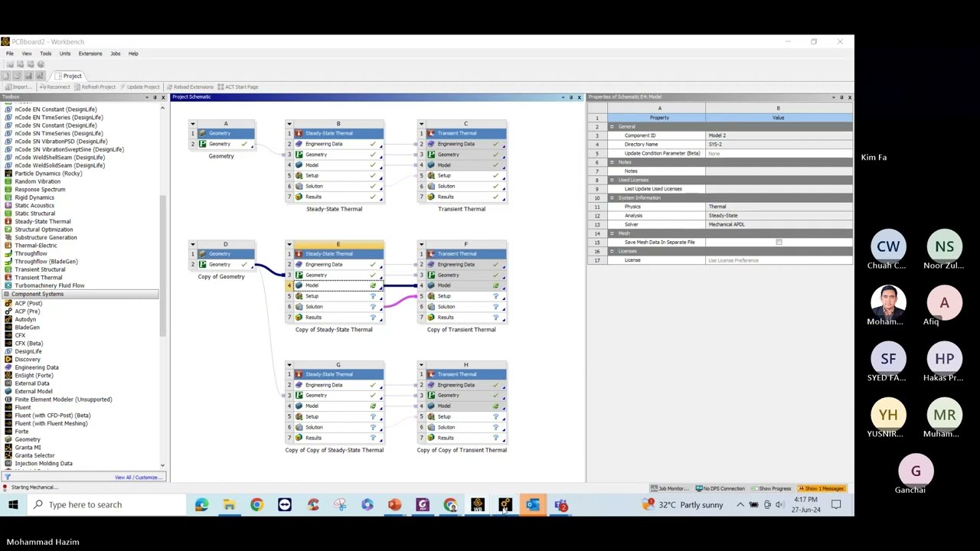Click No DPS Connection status item

(x=720, y=488)
